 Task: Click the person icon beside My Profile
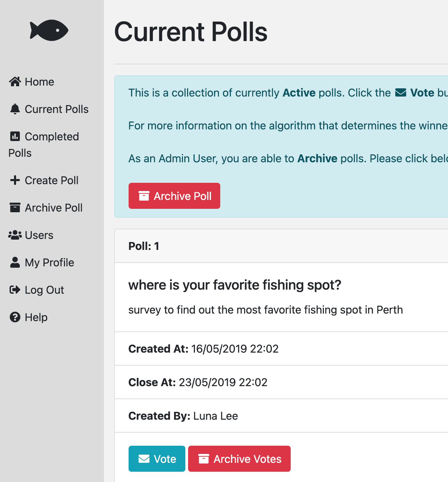pos(15,262)
